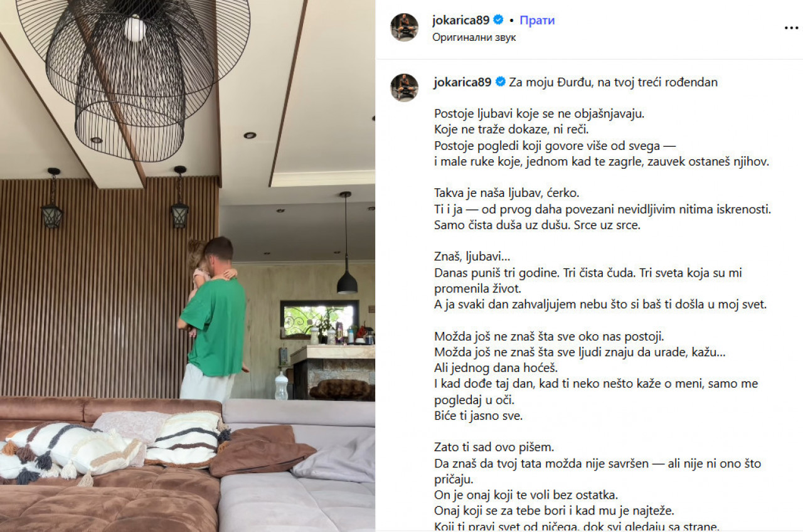Click the line "Biće ti jasno sve."
This screenshot has height=532, width=803.
(x=478, y=415)
